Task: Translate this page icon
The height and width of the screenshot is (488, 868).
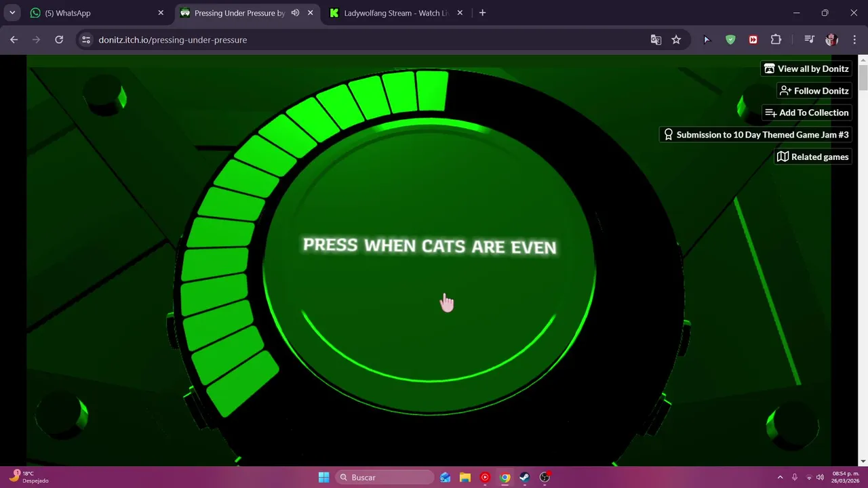Action: click(x=656, y=40)
